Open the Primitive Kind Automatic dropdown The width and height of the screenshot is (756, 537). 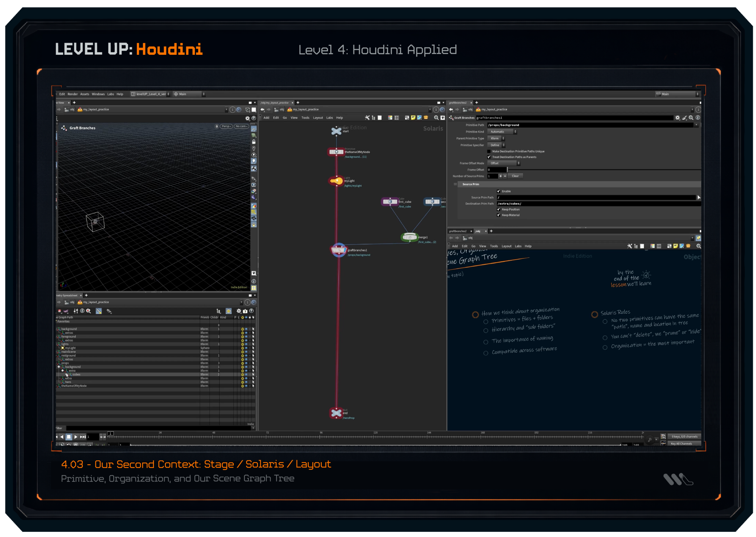pyautogui.click(x=503, y=132)
